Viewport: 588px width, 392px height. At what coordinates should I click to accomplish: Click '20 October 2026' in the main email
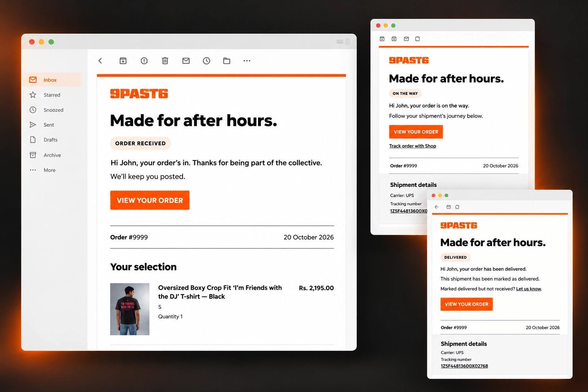[x=309, y=237]
